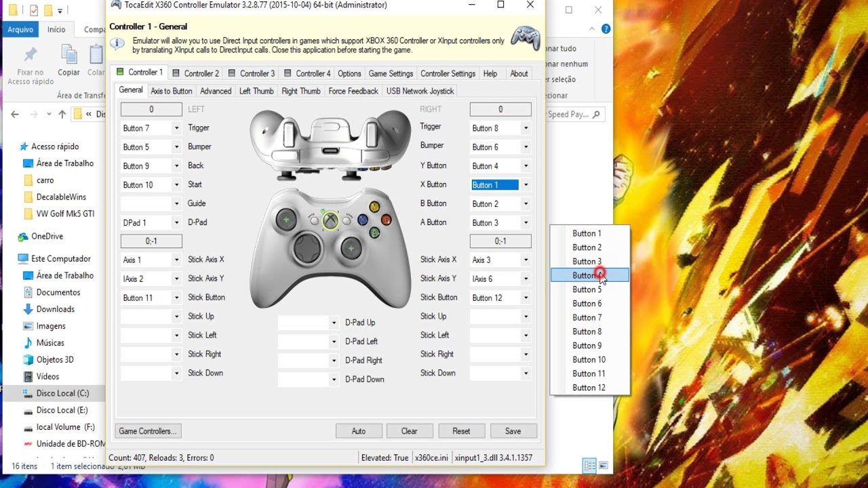
Task: Click the blue help icon in Explorer
Action: 606,29
